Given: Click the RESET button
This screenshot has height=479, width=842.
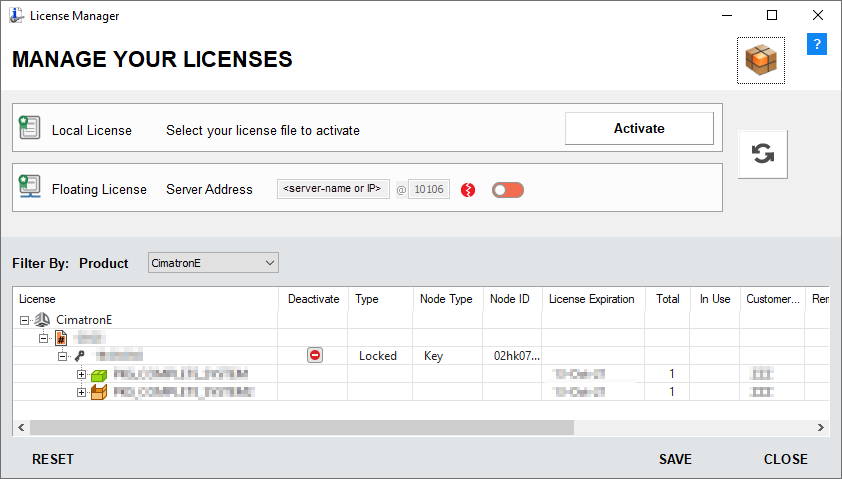Looking at the screenshot, I should pos(53,459).
